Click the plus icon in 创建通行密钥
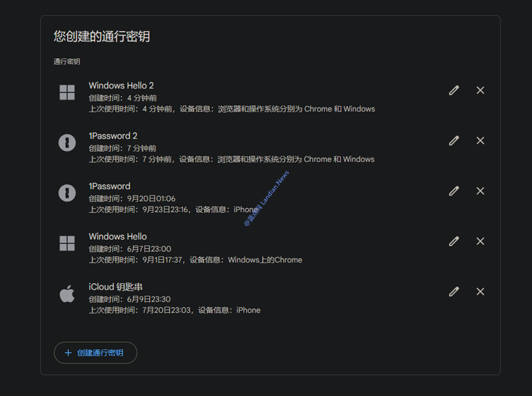 coord(68,353)
